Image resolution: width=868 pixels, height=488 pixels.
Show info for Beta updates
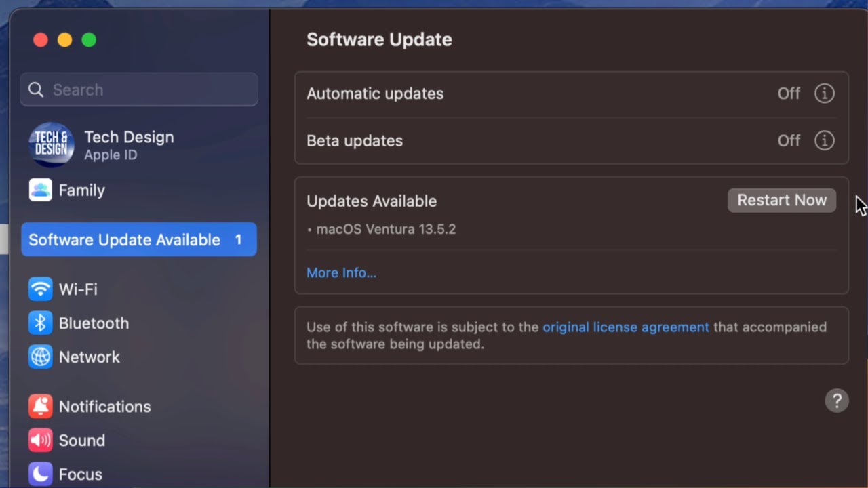825,141
